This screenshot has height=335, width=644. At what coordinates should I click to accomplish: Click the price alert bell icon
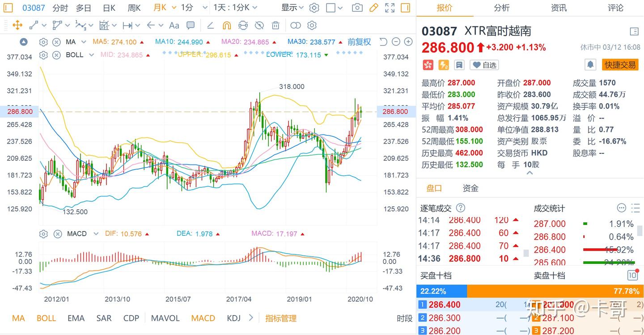[590, 65]
